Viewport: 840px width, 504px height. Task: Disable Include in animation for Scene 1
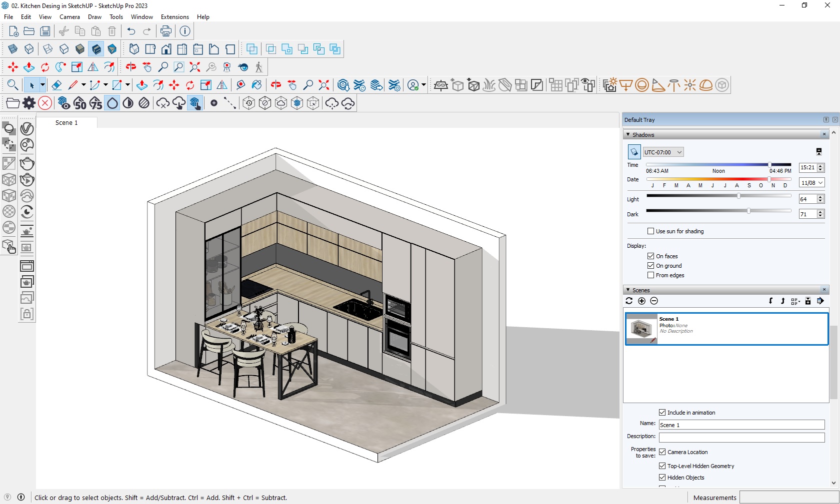pyautogui.click(x=661, y=412)
